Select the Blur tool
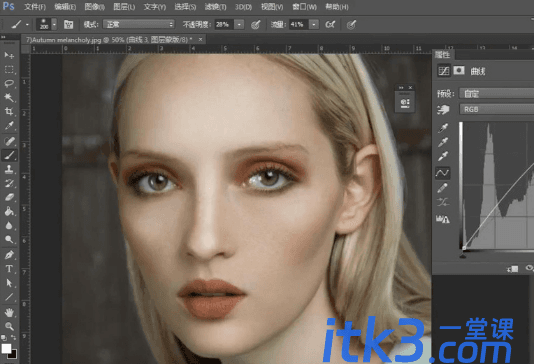This screenshot has height=364, width=534. coord(9,225)
